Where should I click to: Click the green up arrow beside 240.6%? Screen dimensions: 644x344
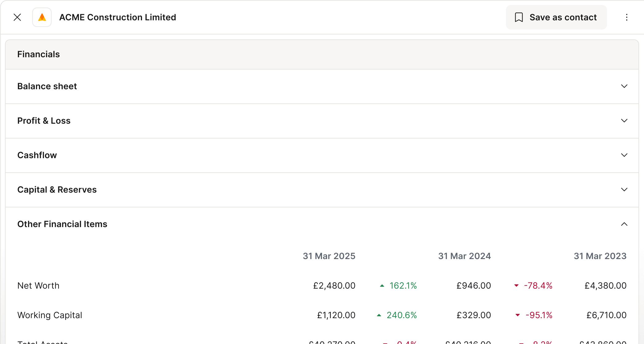pos(379,315)
